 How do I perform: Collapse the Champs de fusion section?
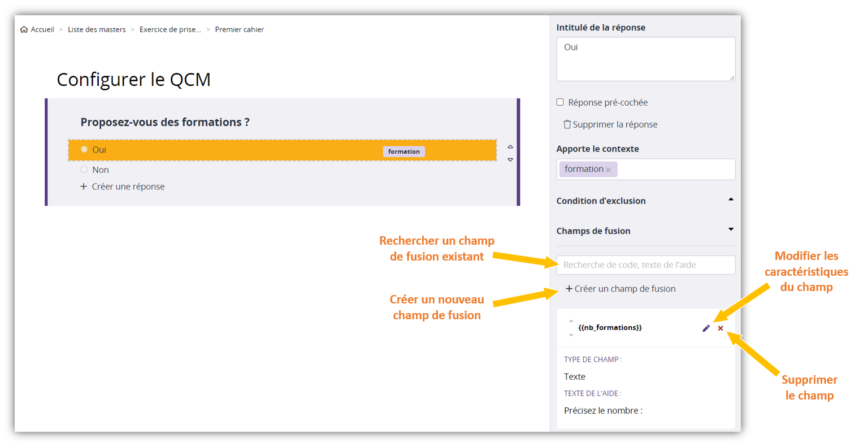[731, 230]
